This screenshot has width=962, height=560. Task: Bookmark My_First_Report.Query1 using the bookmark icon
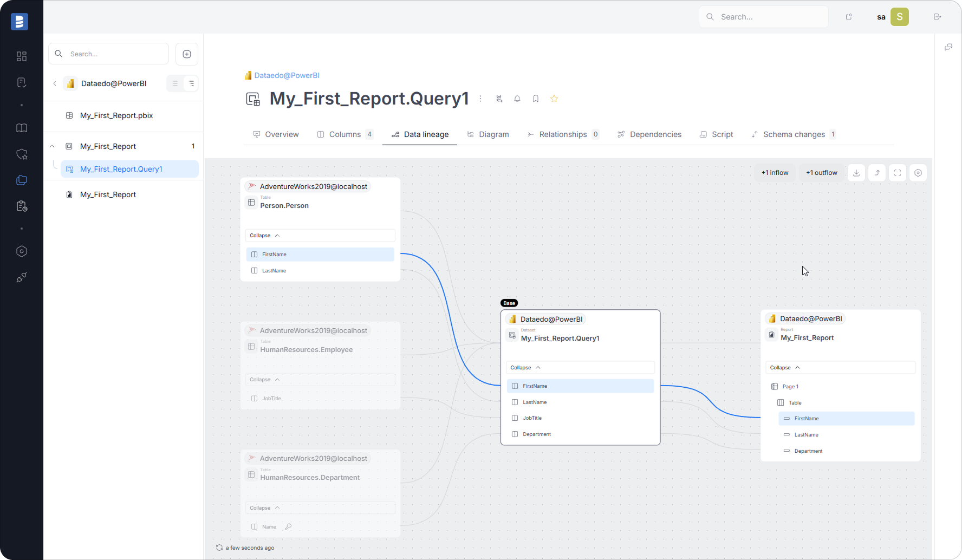[x=536, y=99]
